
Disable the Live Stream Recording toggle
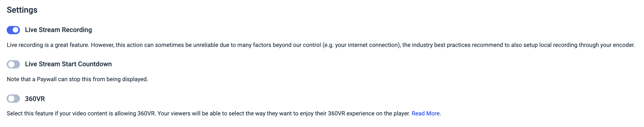[13, 30]
